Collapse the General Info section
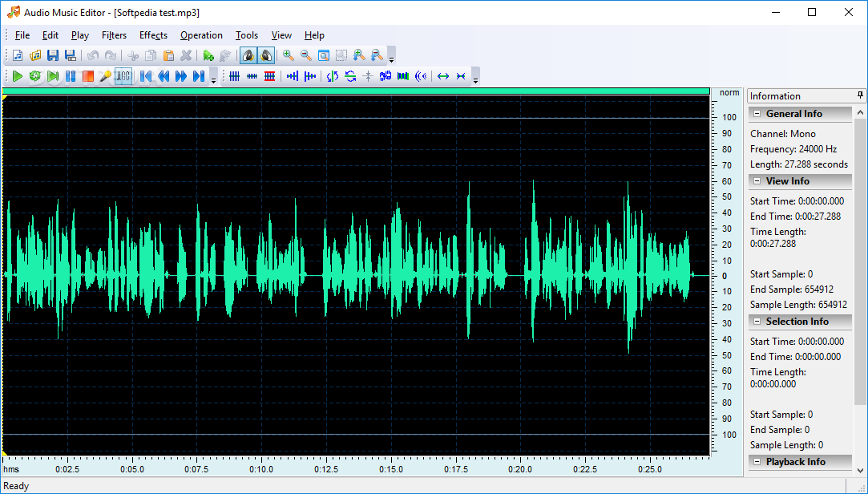Screen dimensions: 868x494 [x=757, y=114]
